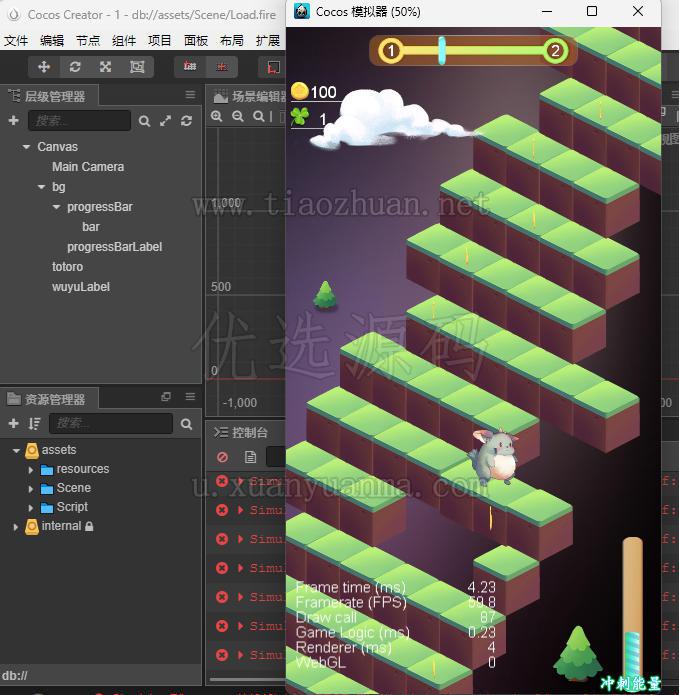Add new node with plus in hierarchy
Image resolution: width=679 pixels, height=695 pixels.
coord(14,121)
